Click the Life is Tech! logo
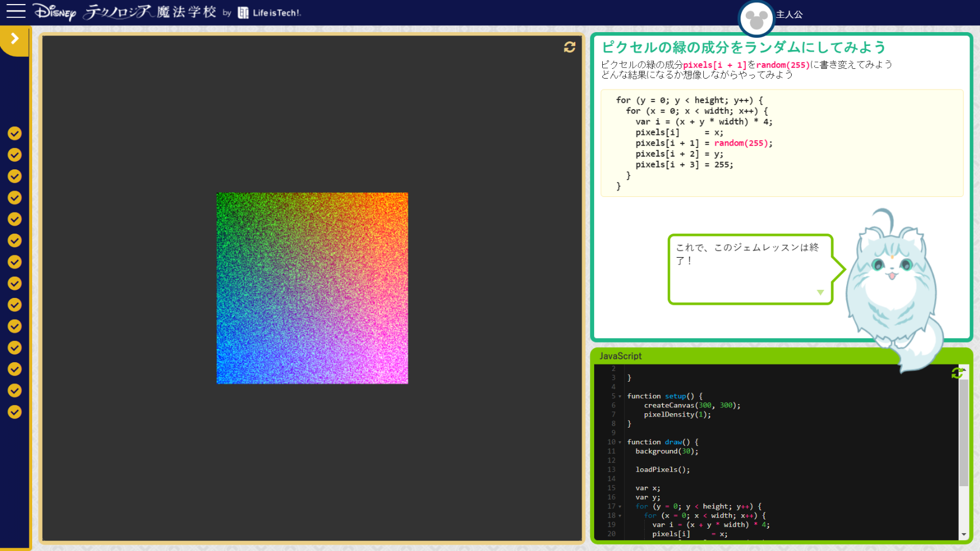The width and height of the screenshot is (980, 551). click(x=269, y=13)
